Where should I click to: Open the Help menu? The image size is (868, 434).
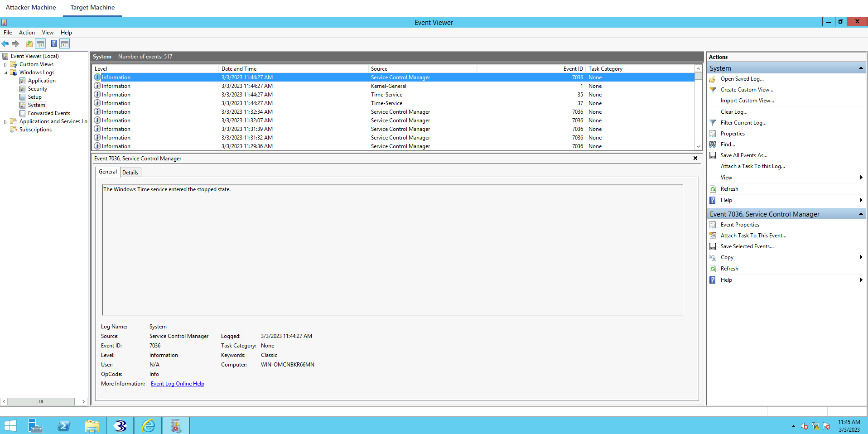click(x=66, y=33)
